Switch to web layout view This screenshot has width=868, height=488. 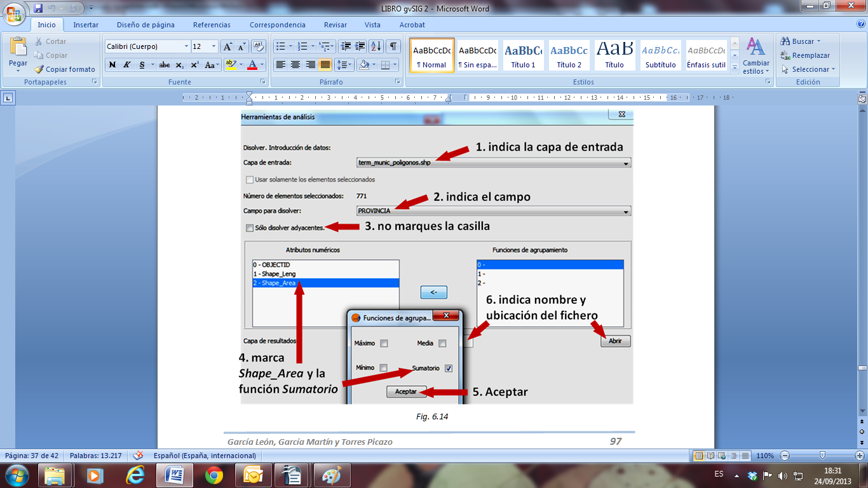(x=722, y=456)
